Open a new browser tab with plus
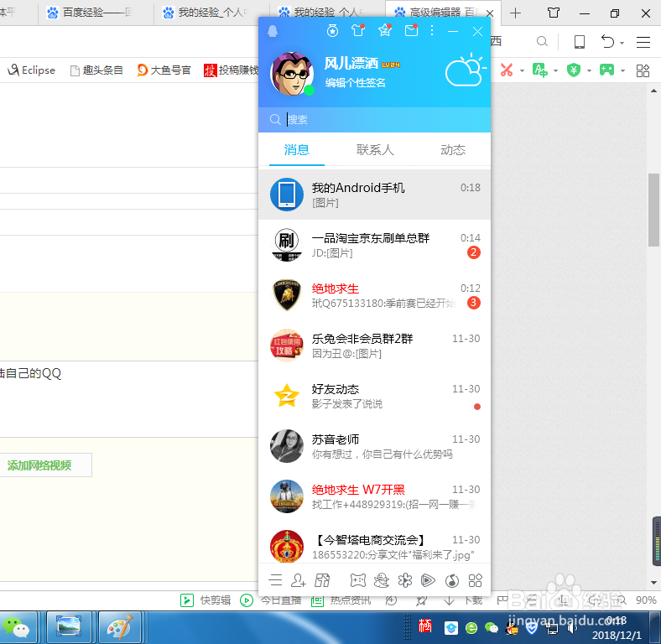The height and width of the screenshot is (644, 661). [x=515, y=13]
